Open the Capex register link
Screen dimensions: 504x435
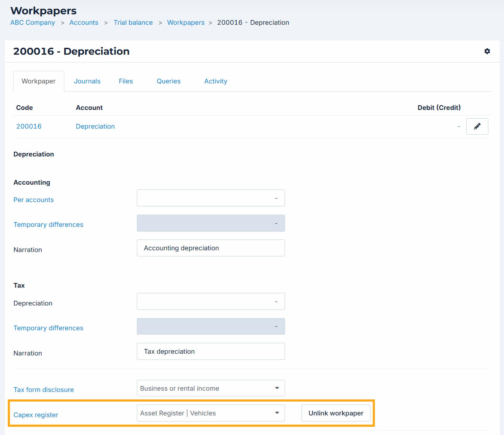[36, 415]
